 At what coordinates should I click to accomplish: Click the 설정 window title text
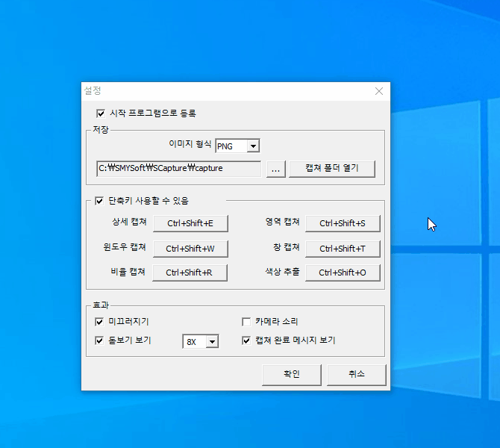pos(93,90)
